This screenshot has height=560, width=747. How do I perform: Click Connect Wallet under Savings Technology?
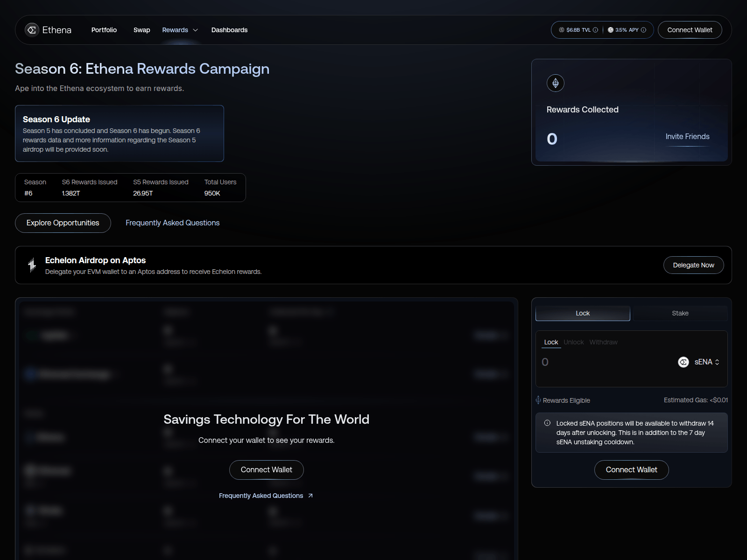tap(266, 470)
